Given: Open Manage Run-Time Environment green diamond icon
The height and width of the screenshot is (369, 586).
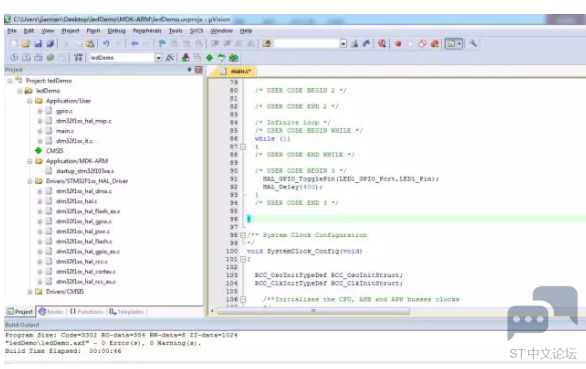Looking at the screenshot, I should pyautogui.click(x=209, y=58).
